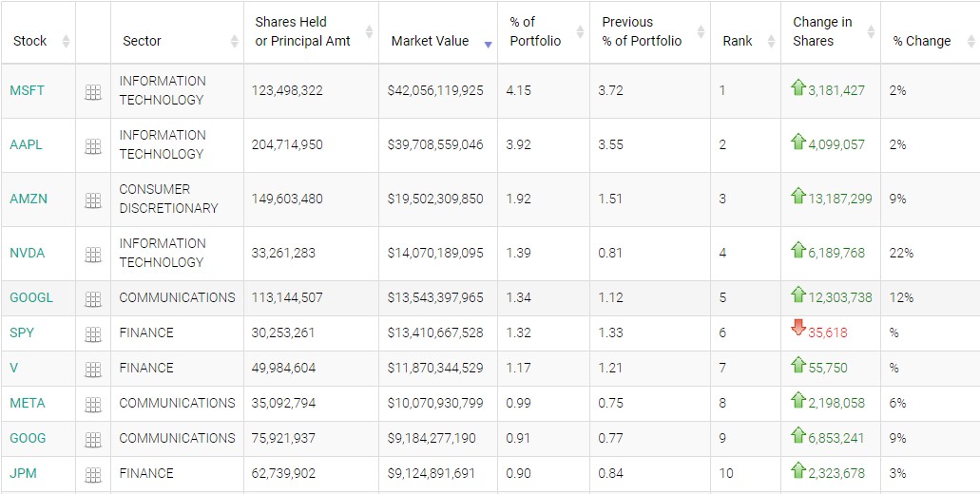The width and height of the screenshot is (980, 494).
Task: Sort table by Stock column
Action: coord(30,41)
